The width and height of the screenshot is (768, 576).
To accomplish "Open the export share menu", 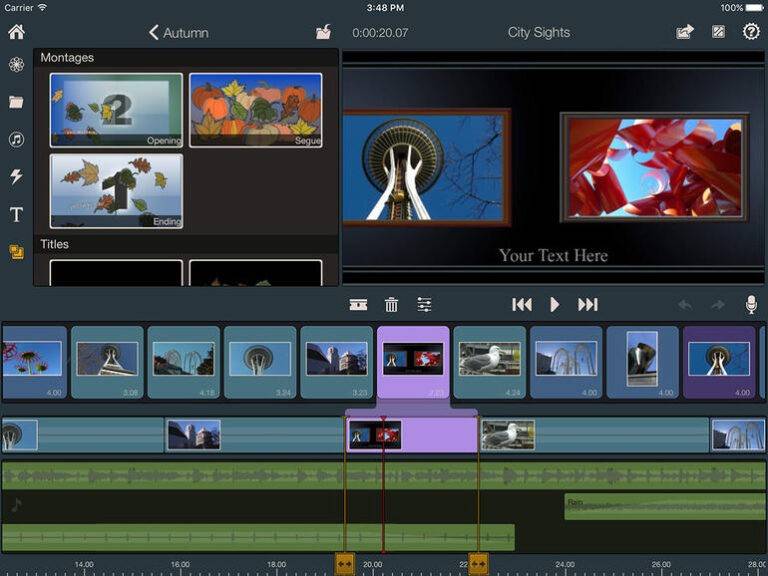I will coord(684,32).
